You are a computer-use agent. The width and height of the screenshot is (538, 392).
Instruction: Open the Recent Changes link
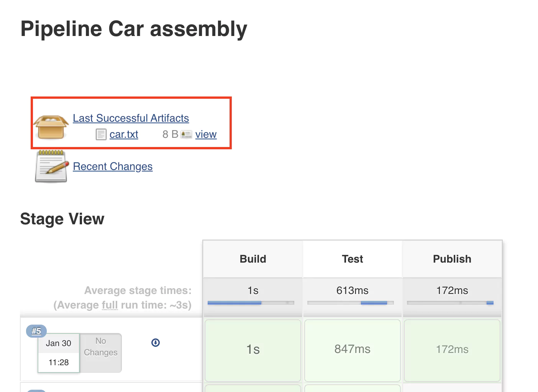click(x=113, y=167)
